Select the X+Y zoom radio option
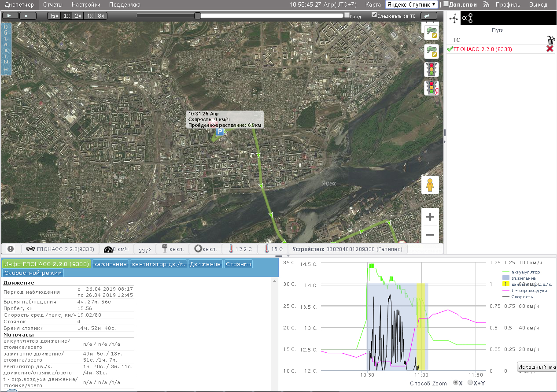557x392 pixels. 470,383
